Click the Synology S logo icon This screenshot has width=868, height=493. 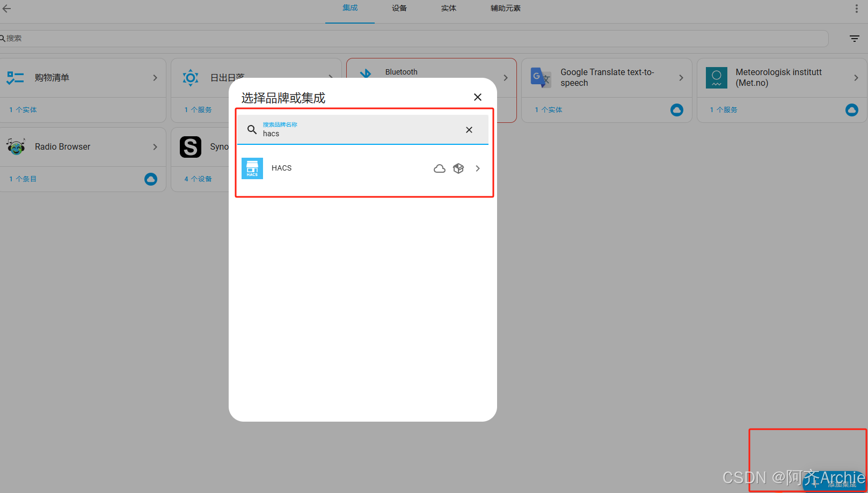pyautogui.click(x=191, y=147)
